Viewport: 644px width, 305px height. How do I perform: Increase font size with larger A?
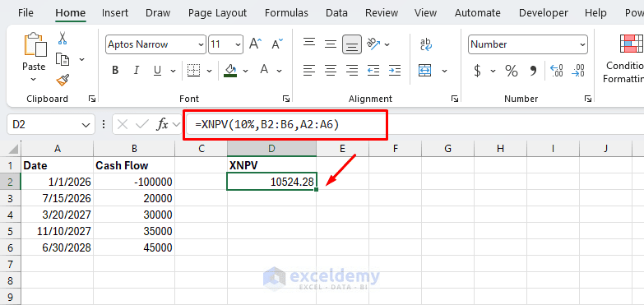tap(256, 44)
